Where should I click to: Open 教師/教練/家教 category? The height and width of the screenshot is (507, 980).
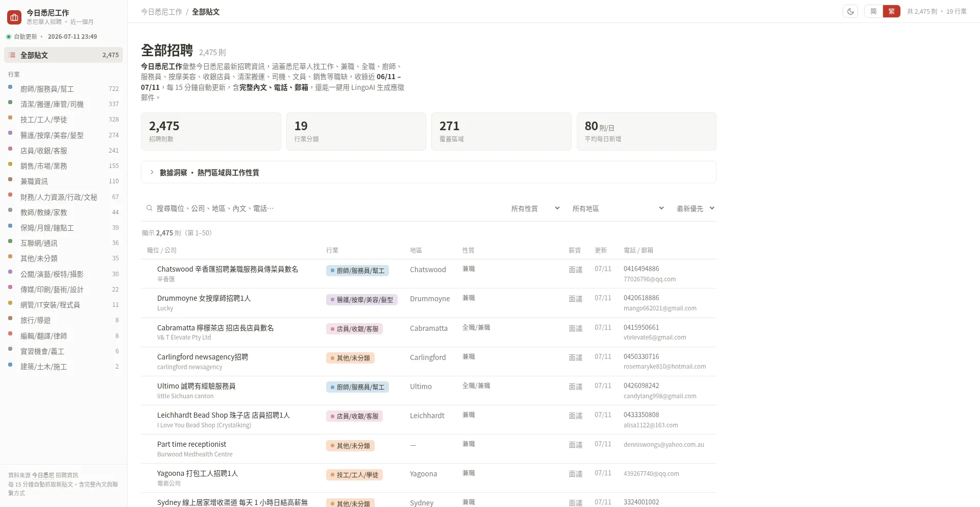63,212
